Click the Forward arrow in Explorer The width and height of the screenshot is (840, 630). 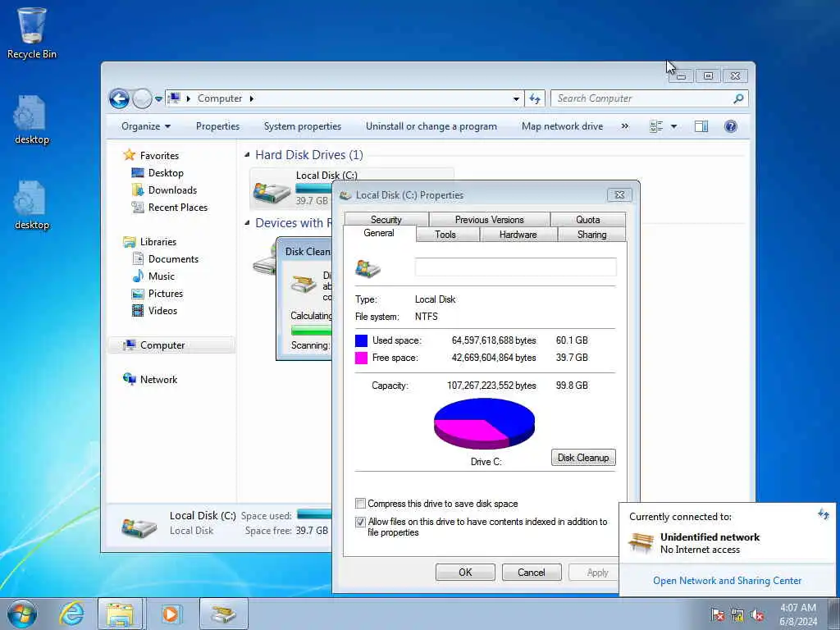141,98
